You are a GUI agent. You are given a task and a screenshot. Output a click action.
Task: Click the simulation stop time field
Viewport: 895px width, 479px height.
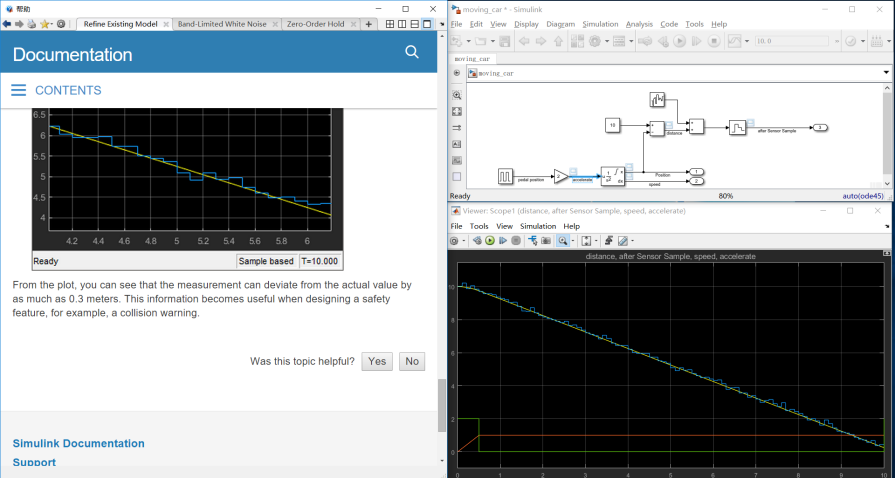(790, 41)
